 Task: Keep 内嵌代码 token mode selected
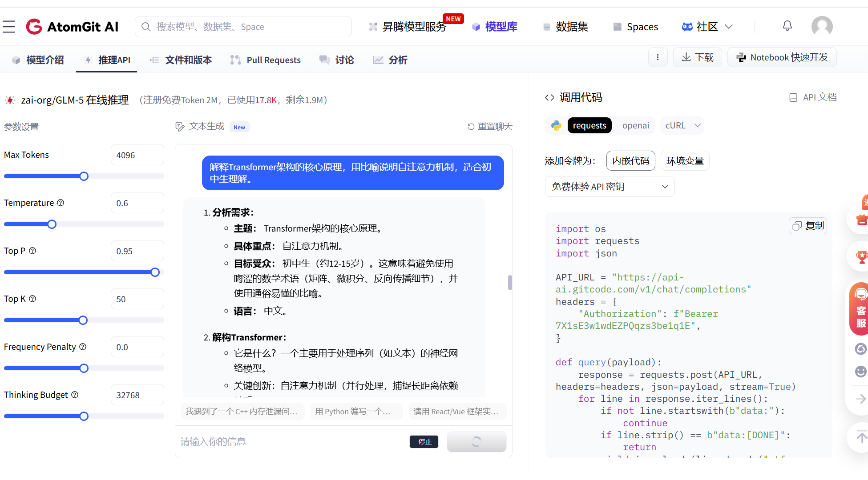tap(630, 160)
